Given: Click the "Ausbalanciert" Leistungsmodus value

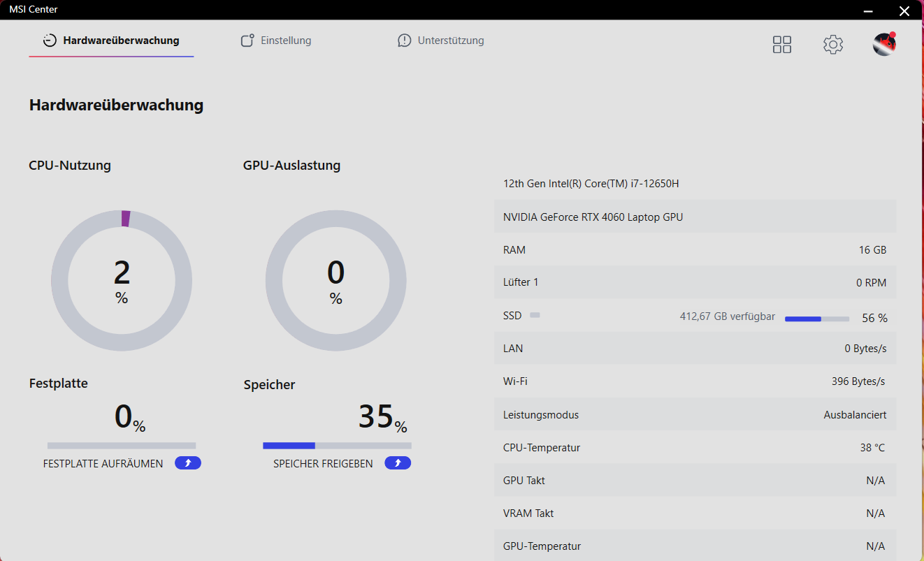Looking at the screenshot, I should (856, 415).
